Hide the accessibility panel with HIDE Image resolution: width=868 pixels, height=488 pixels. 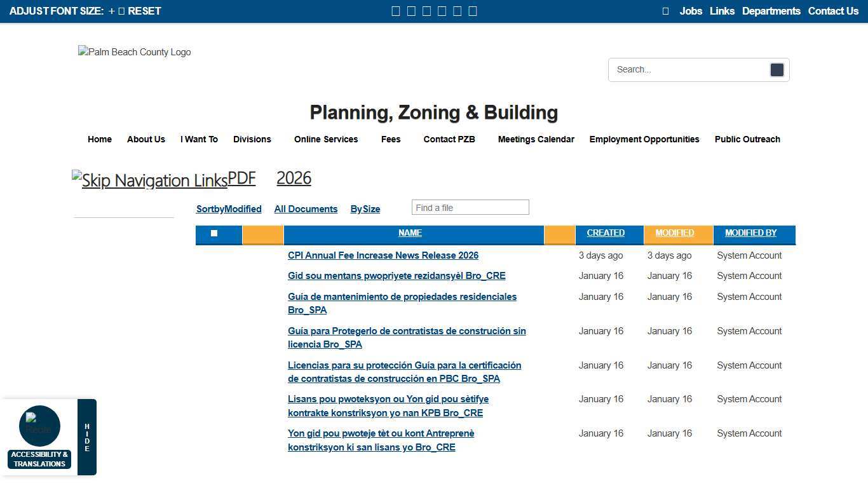[87, 437]
